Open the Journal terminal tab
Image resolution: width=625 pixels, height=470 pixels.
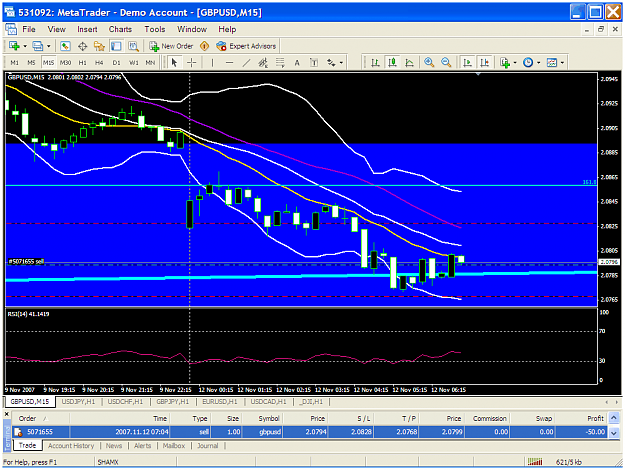pyautogui.click(x=208, y=446)
